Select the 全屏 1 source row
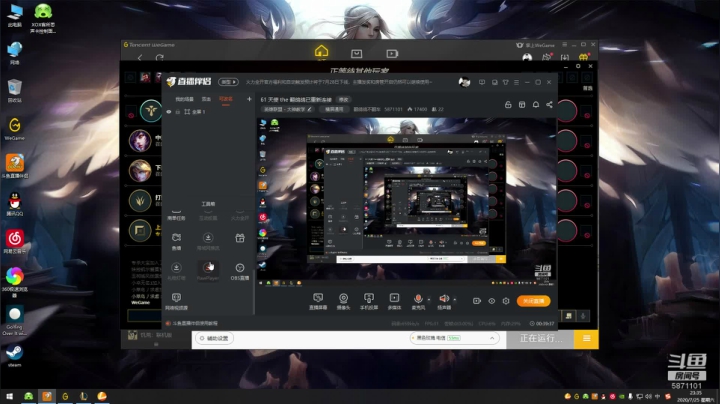Screen dimensions: 720x404 pyautogui.click(x=209, y=112)
